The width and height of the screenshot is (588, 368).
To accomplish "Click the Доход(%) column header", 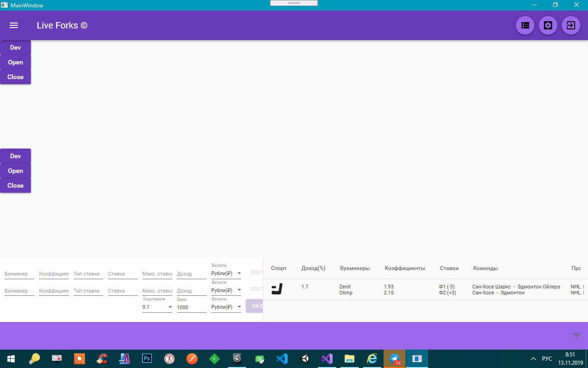I will tap(313, 268).
